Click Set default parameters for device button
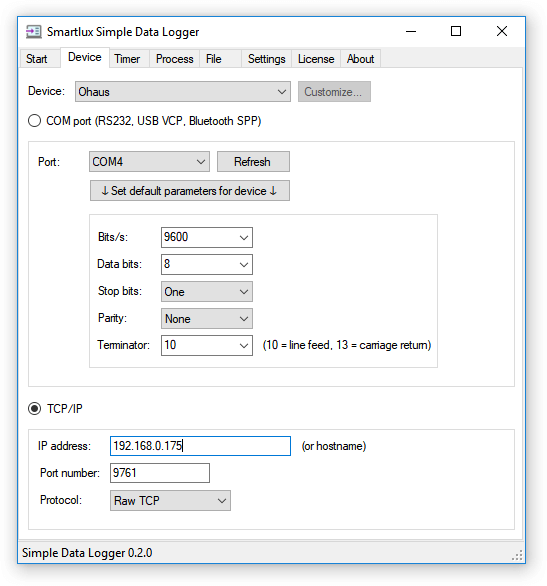The width and height of the screenshot is (547, 586). coord(189,191)
